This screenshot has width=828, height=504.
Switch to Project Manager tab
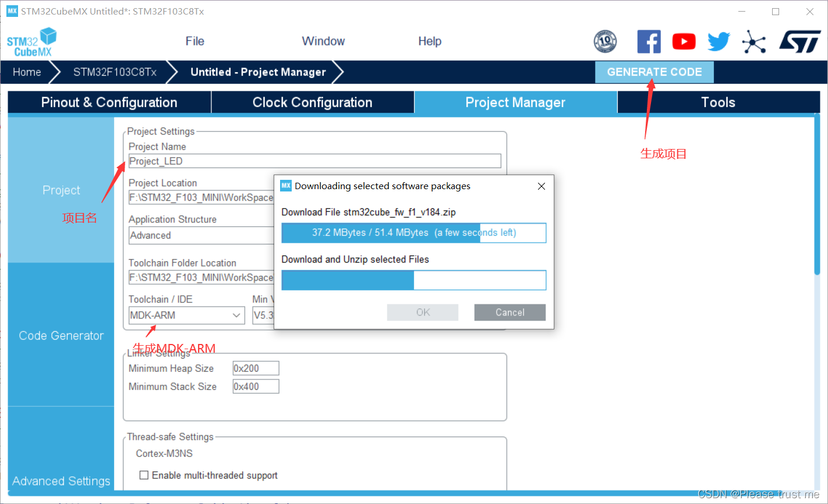pyautogui.click(x=515, y=102)
